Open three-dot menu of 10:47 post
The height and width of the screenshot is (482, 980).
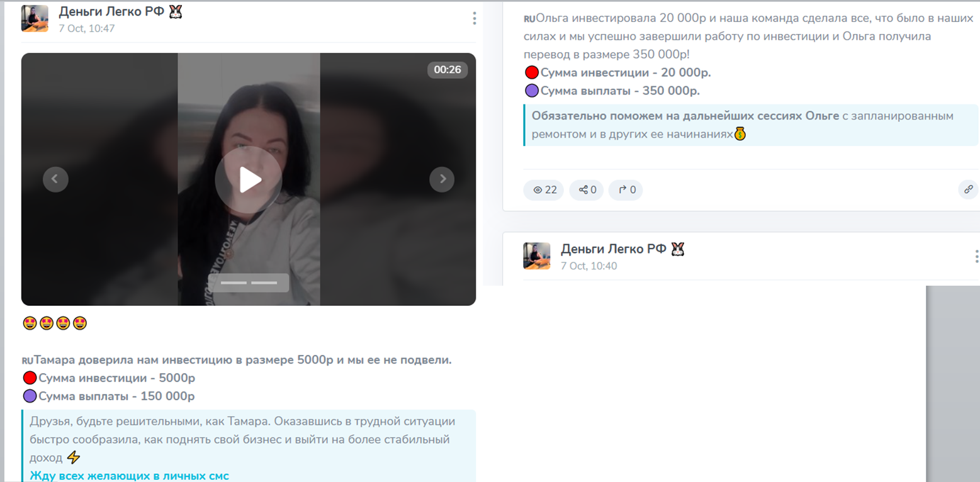tap(474, 18)
